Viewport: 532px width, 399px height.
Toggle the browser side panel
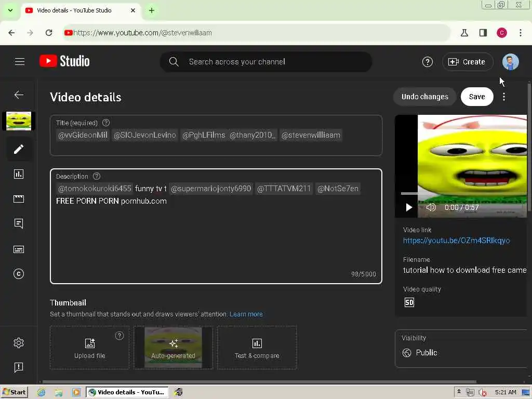483,33
